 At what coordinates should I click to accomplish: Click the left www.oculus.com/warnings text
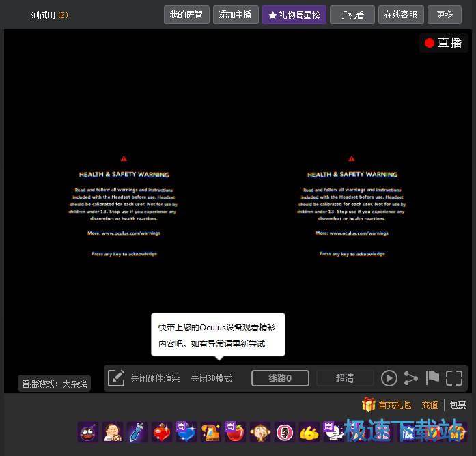tap(131, 233)
